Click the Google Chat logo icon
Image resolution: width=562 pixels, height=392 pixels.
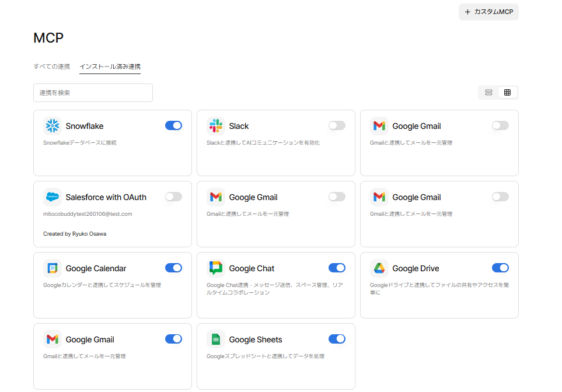pos(216,268)
